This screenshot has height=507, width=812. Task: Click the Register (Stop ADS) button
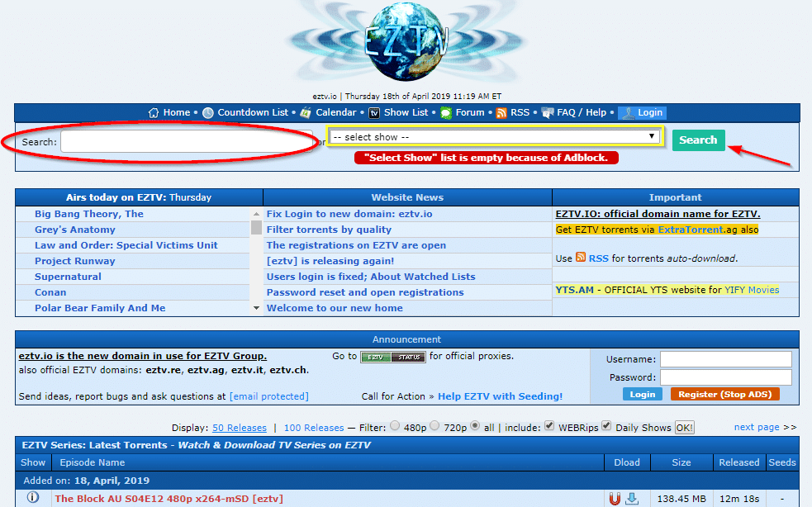[x=725, y=394]
